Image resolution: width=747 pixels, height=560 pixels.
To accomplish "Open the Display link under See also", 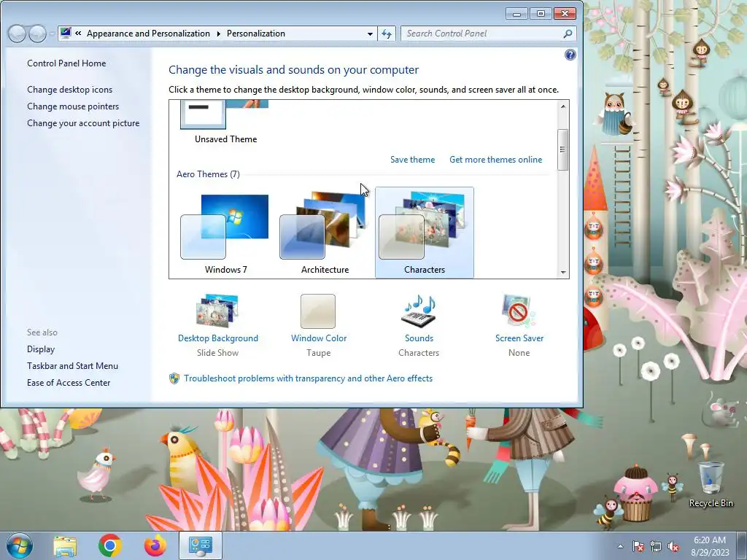I will click(41, 349).
